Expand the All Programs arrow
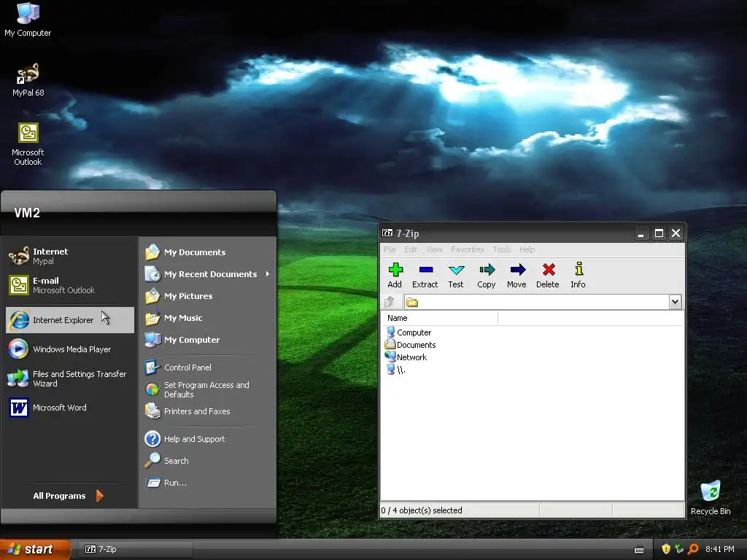The width and height of the screenshot is (747, 560). (99, 496)
